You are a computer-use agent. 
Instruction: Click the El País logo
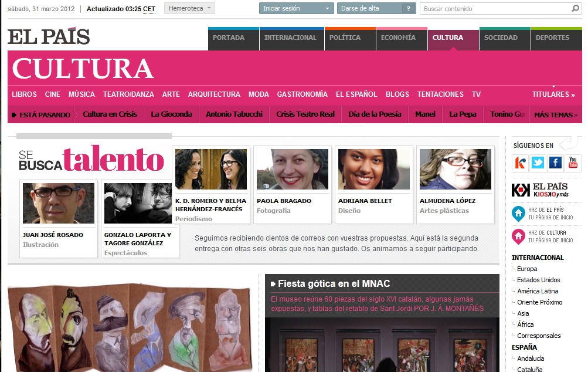[x=49, y=36]
